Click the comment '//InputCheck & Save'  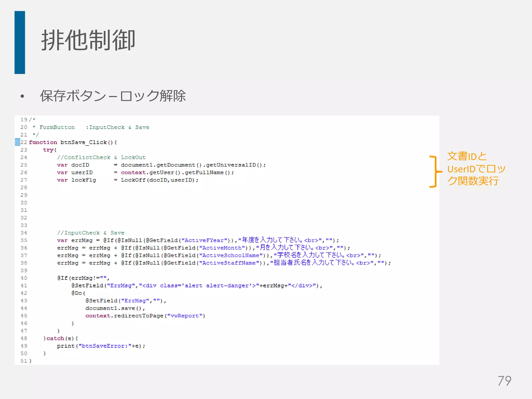(91, 233)
